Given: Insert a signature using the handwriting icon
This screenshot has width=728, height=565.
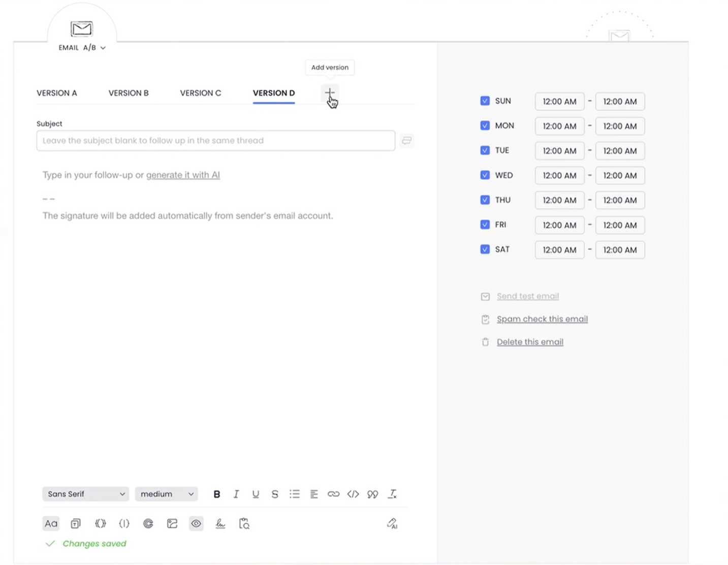Looking at the screenshot, I should (x=220, y=523).
